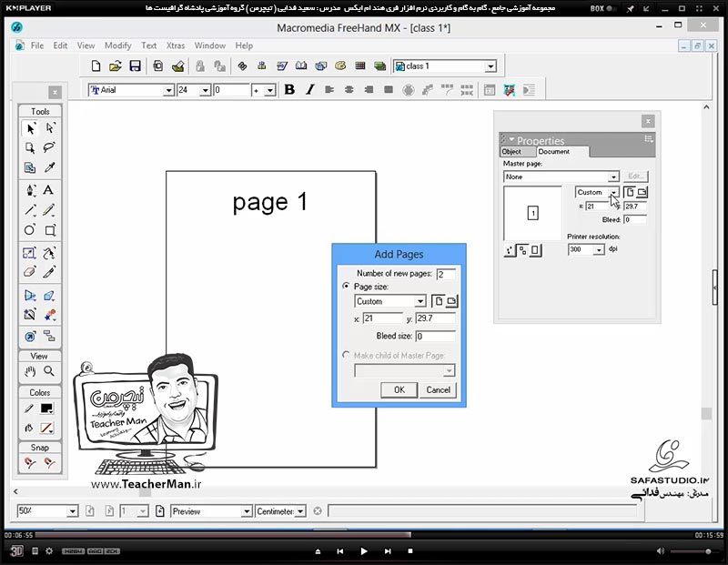Open KMPlayer settings gear

(x=49, y=551)
